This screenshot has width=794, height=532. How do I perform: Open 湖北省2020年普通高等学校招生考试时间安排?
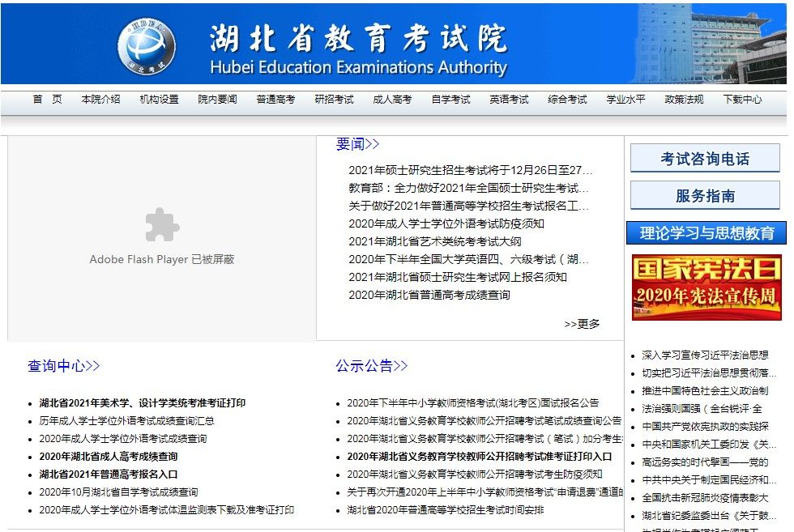[446, 509]
